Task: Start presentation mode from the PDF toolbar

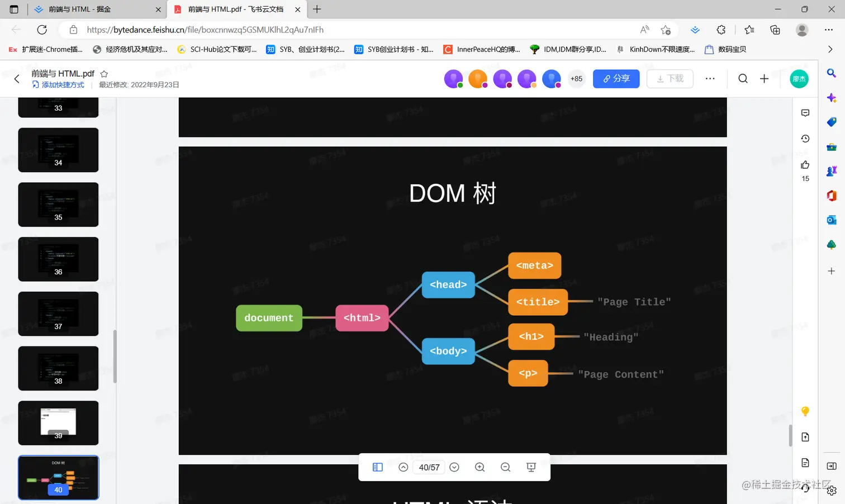Action: 531,467
